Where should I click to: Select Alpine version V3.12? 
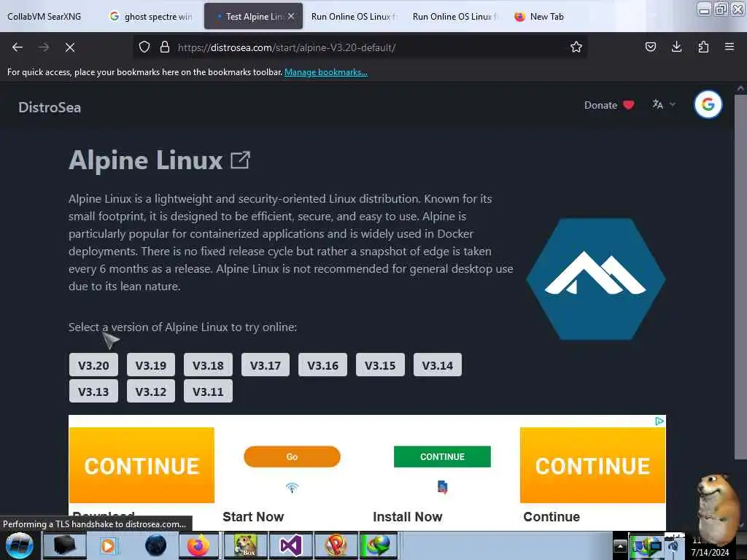pos(150,392)
